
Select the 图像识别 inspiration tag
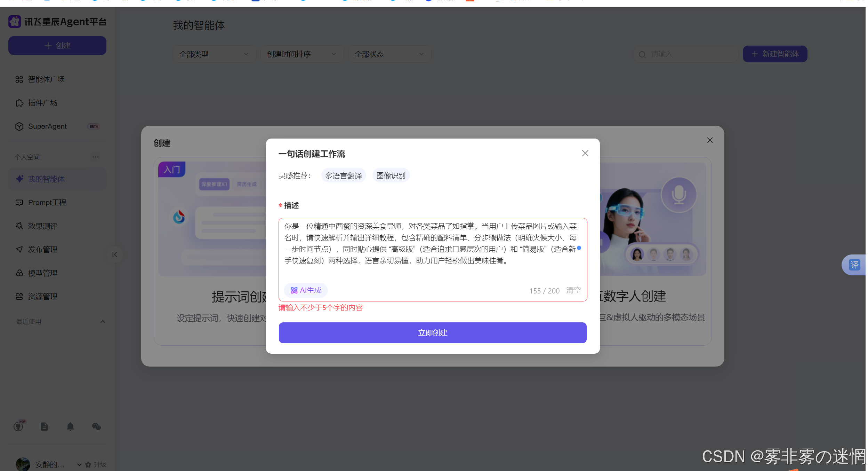[x=391, y=176]
